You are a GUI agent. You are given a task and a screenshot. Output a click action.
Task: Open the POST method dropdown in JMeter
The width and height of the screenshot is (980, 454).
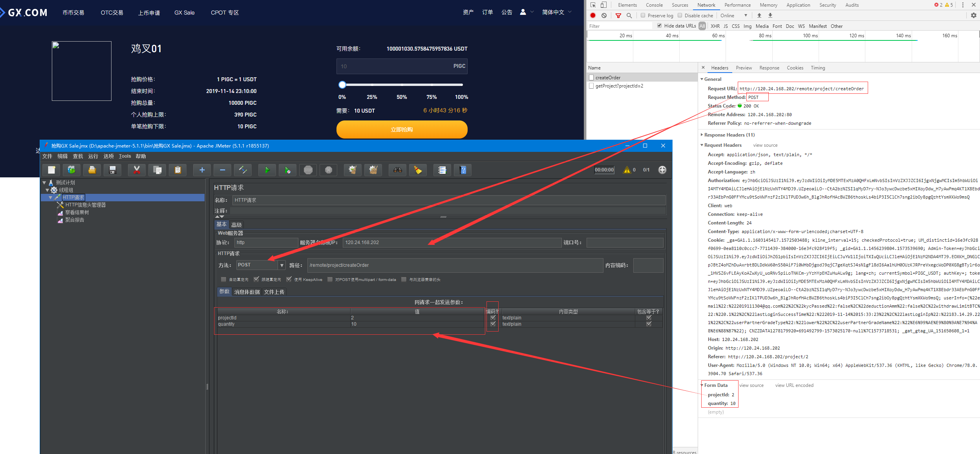tap(282, 265)
